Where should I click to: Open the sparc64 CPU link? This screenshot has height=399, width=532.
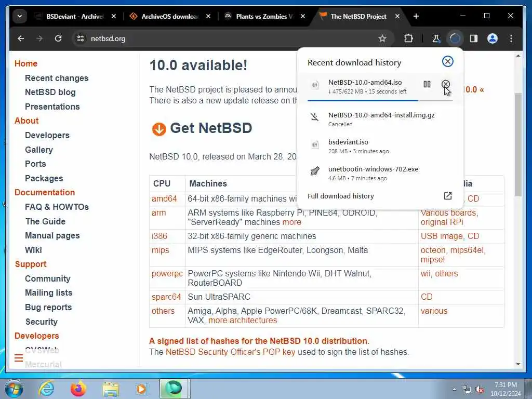coord(166,297)
